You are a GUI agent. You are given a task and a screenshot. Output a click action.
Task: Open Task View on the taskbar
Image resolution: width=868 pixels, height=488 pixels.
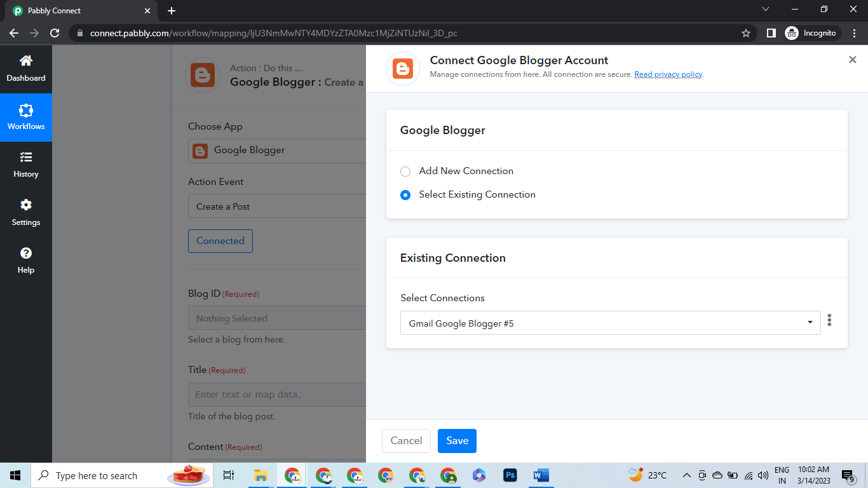coord(229,475)
